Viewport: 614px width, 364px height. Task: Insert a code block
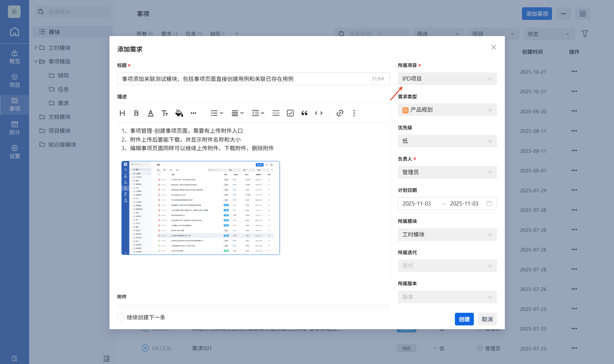tap(319, 113)
